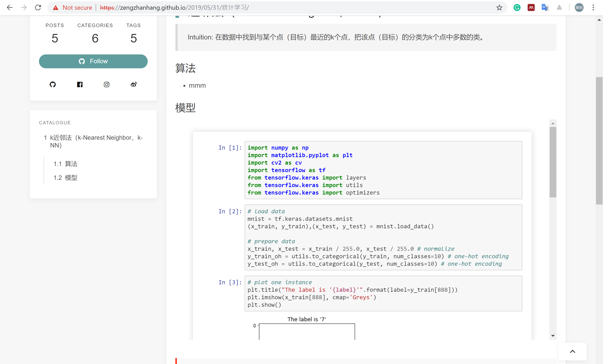Click the bookmark star in the address bar
The width and height of the screenshot is (603, 364).
tap(499, 7)
